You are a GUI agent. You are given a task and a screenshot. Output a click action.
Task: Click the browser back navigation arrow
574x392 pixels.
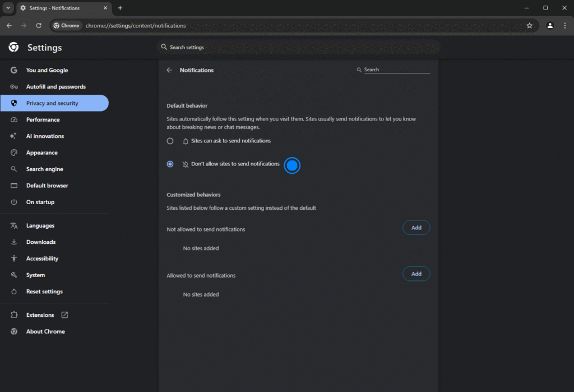click(x=9, y=25)
